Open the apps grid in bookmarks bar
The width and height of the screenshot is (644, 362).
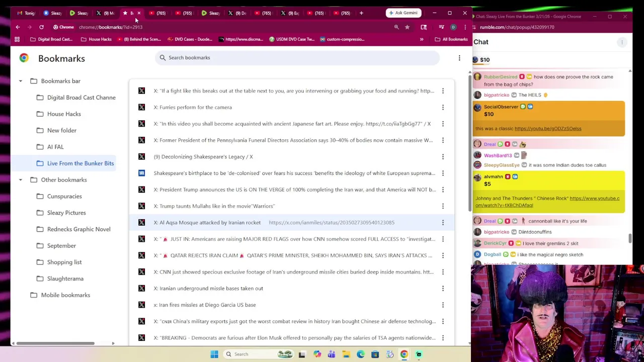17,39
